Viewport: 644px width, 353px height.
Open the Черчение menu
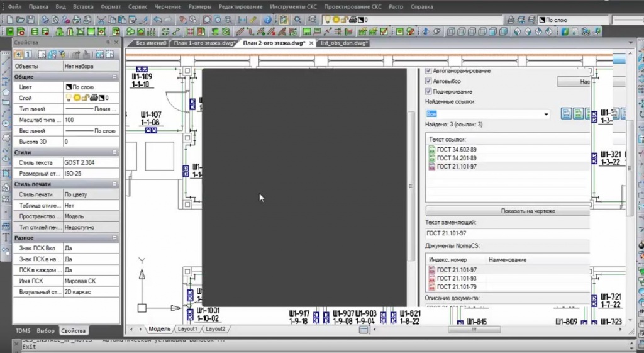pos(167,6)
